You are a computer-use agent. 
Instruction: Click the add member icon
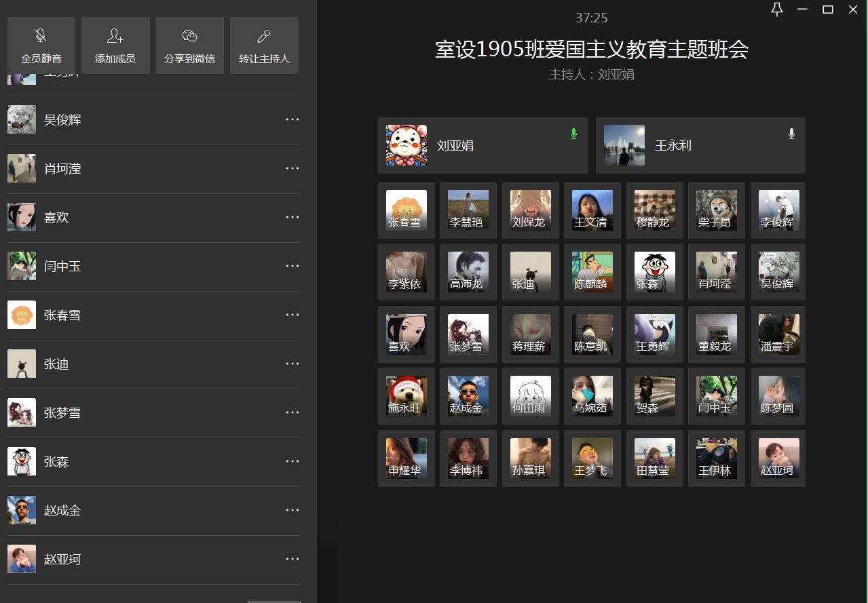pyautogui.click(x=115, y=37)
